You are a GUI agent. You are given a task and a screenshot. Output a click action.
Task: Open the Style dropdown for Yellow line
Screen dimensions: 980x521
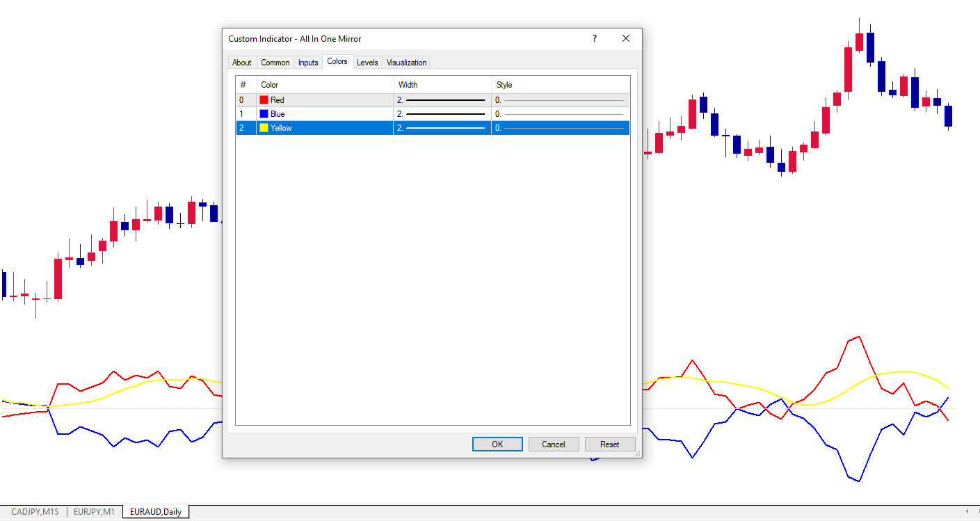pos(560,128)
